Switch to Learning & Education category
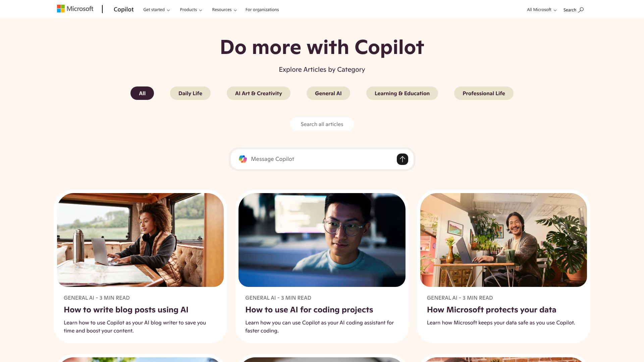This screenshot has height=362, width=644. point(402,93)
